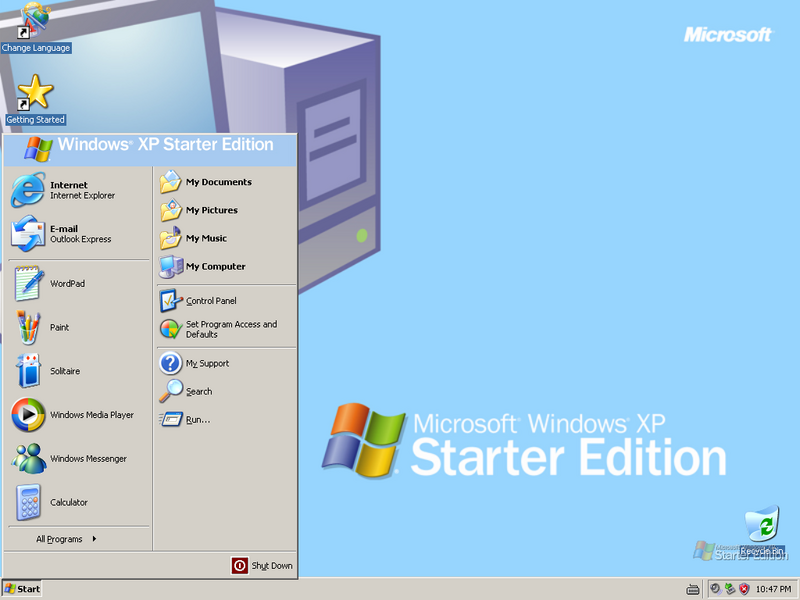
Task: Open My Pictures folder icon
Action: (x=171, y=210)
